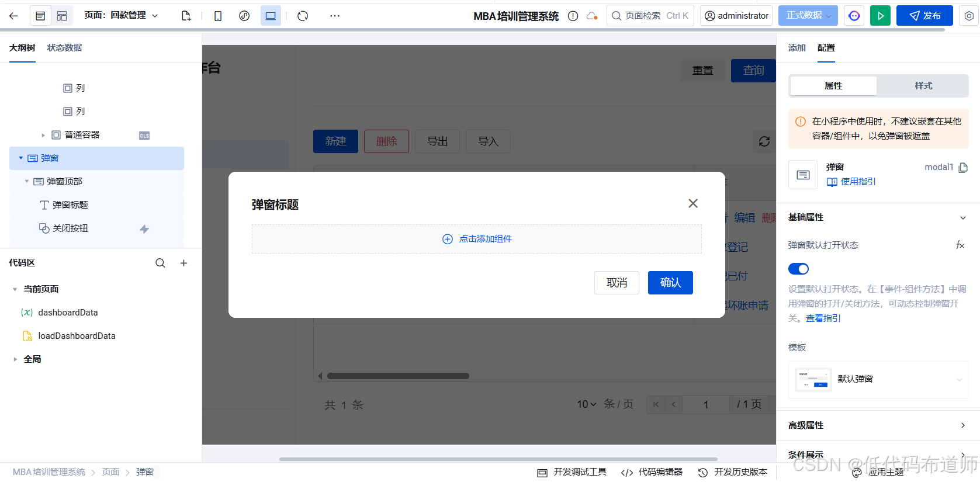
Task: Open loadDashboardData JS method
Action: point(77,336)
